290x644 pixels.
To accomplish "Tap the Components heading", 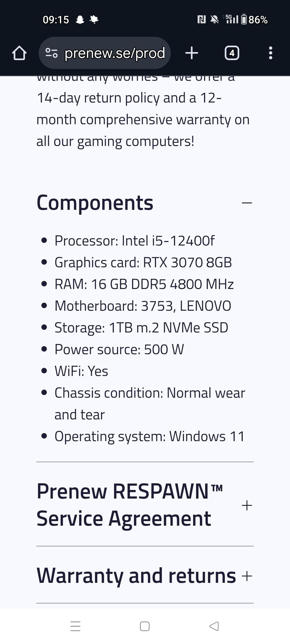I will pos(95,203).
